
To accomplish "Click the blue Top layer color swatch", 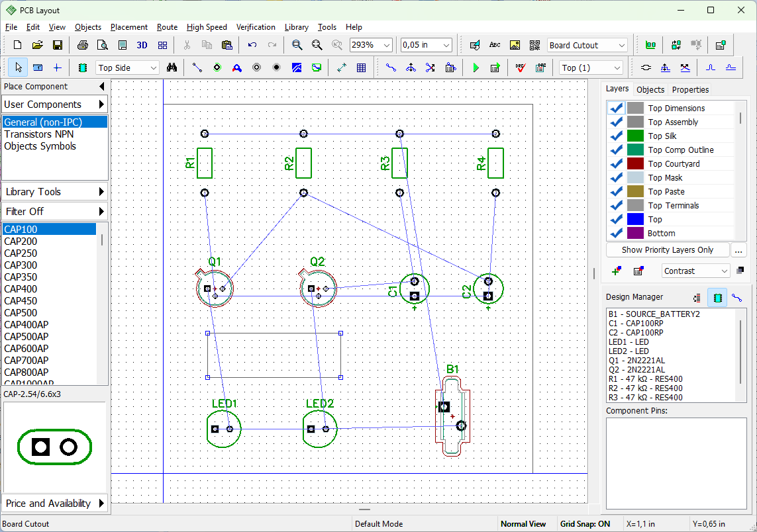I will (635, 220).
